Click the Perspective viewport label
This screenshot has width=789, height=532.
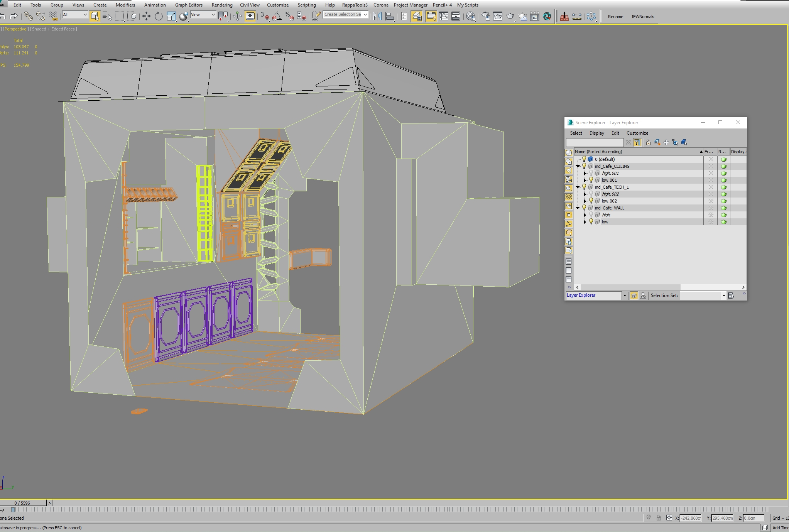pyautogui.click(x=15, y=29)
